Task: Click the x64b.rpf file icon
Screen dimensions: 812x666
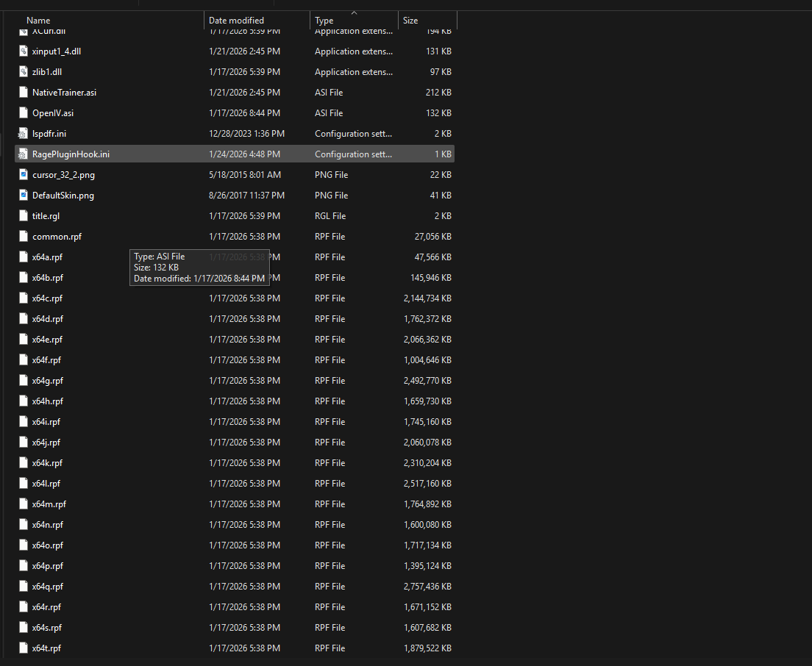Action: (x=24, y=277)
